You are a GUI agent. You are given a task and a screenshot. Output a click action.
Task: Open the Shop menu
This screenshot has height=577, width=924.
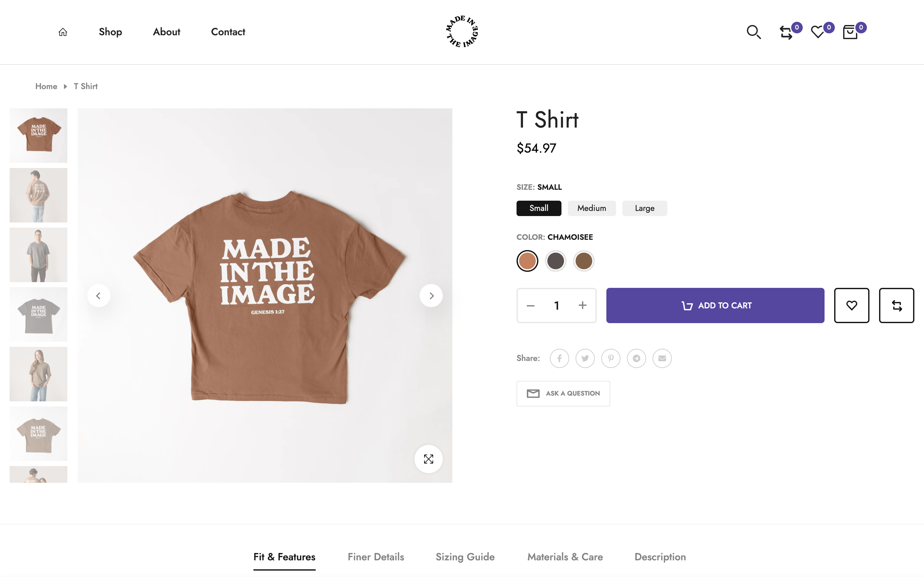click(110, 32)
